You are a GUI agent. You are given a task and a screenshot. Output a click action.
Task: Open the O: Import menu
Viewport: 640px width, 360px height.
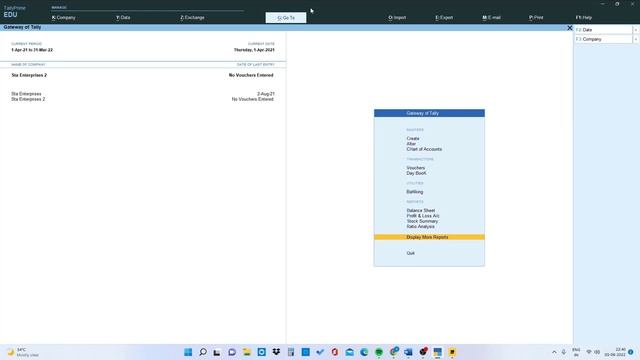pos(397,18)
